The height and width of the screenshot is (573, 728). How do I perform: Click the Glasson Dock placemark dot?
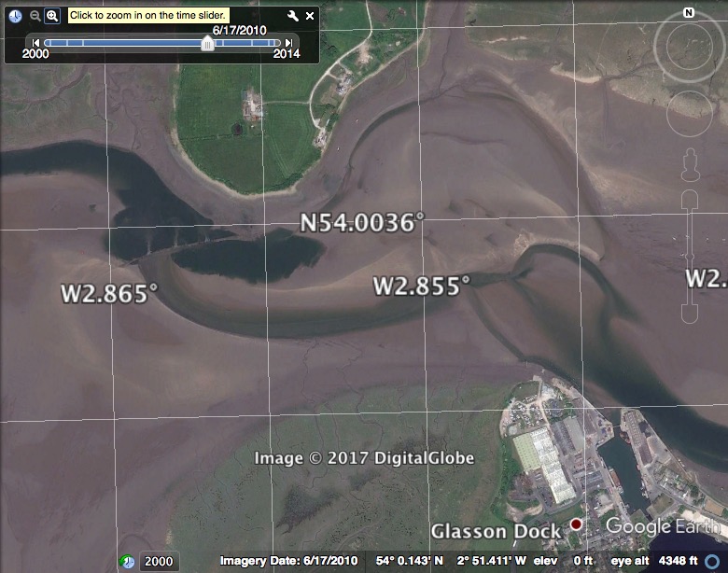click(x=576, y=524)
